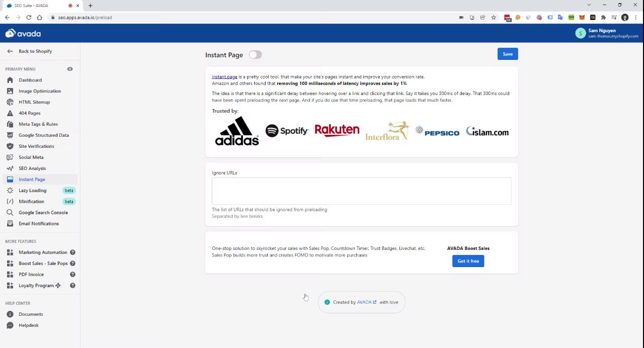Open PDF Invoice feature
644x348 pixels.
pos(31,275)
